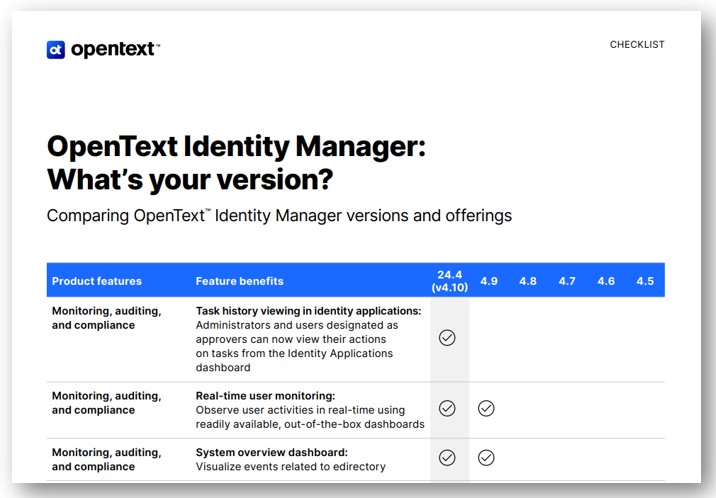The image size is (716, 498).
Task: Click 'System overview dashboard:' feature title
Action: (272, 452)
